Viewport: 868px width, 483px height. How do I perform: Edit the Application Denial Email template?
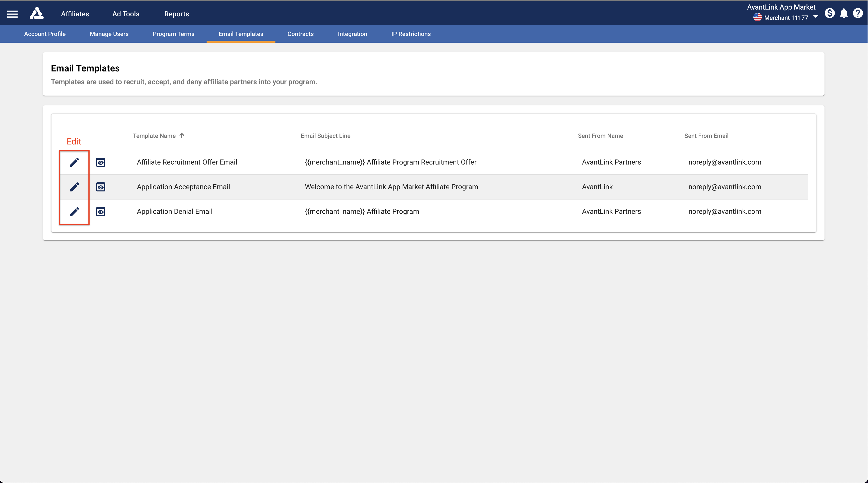[74, 212]
